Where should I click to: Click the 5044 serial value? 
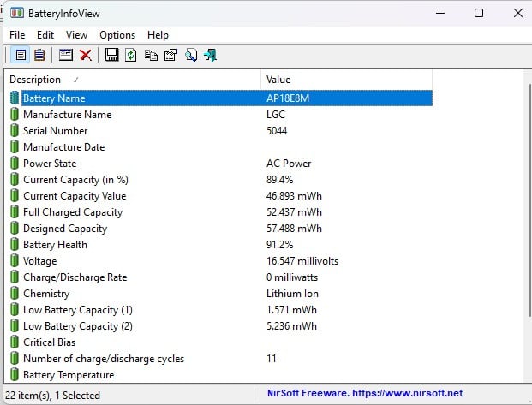(x=277, y=131)
